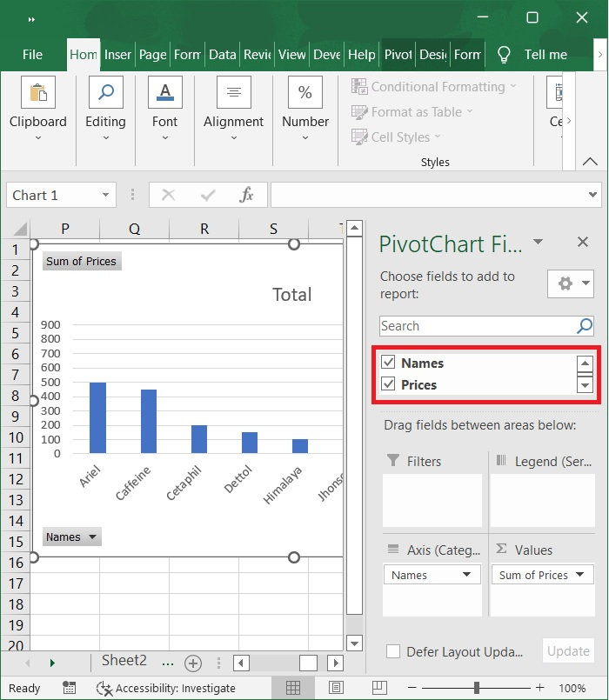Viewport: 609px width, 700px height.
Task: Click the Tell me lightbulb icon
Action: coord(504,55)
